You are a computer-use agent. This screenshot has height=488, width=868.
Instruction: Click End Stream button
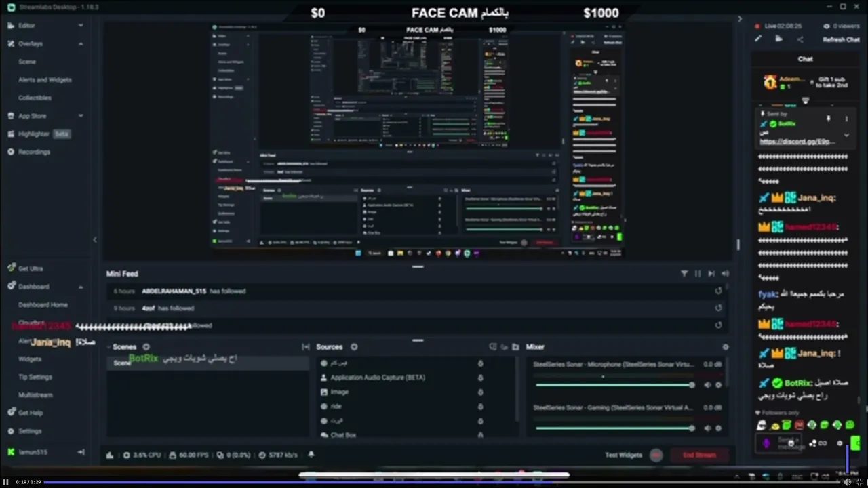(x=699, y=455)
